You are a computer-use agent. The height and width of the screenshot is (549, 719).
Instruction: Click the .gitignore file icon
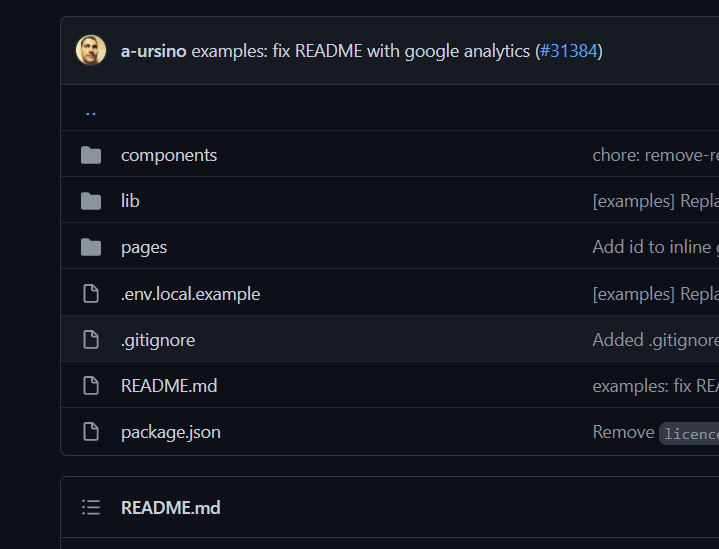pos(91,340)
